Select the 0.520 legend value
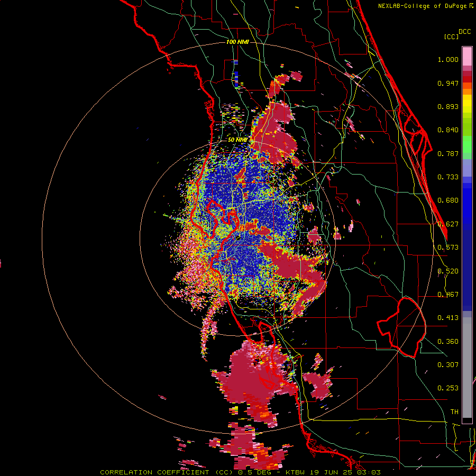 (x=448, y=271)
